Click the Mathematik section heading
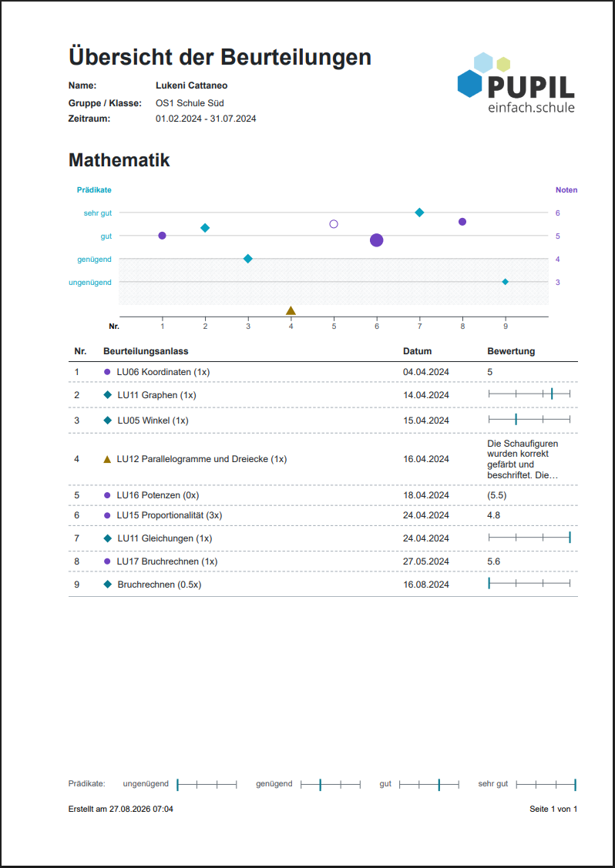This screenshot has width=615, height=868. 119,160
